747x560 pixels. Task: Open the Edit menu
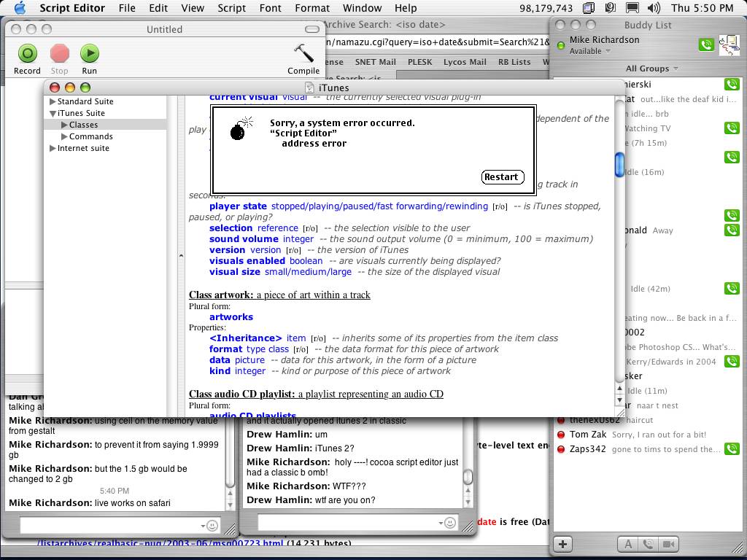158,8
